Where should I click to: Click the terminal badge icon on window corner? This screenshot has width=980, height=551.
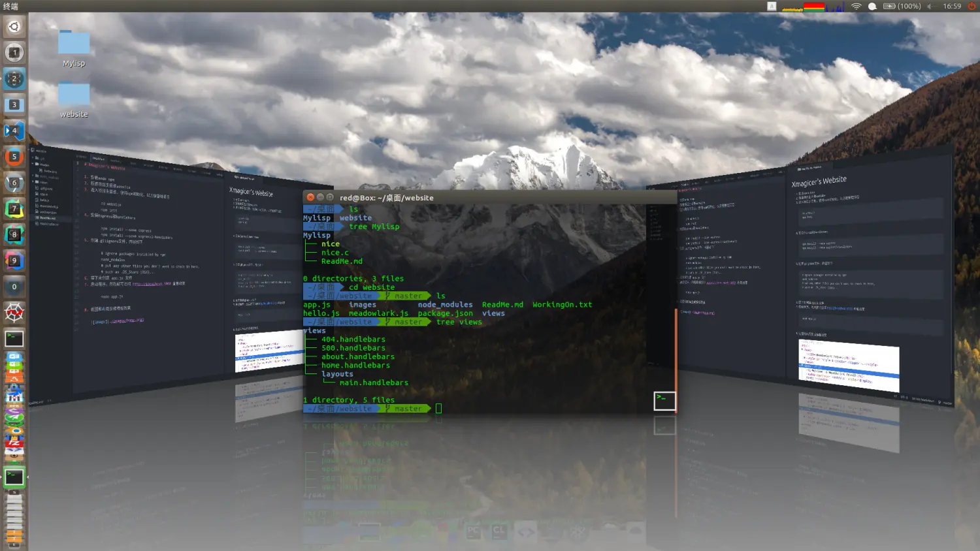664,401
